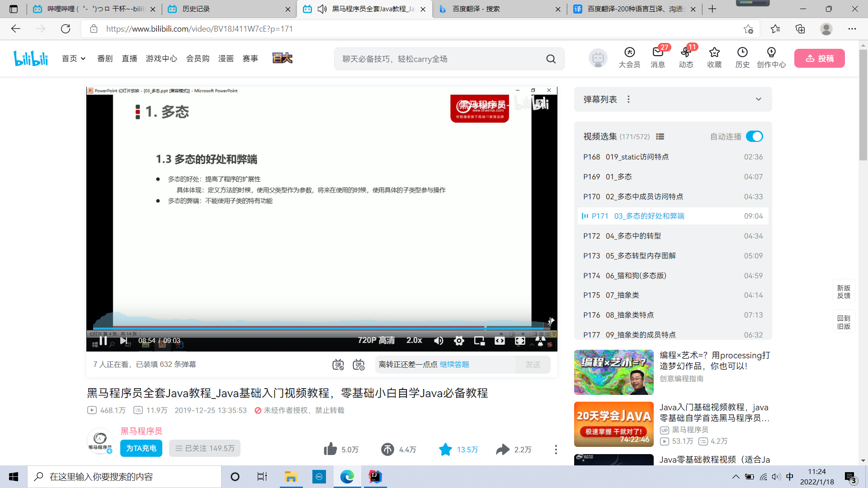
Task: Select 游戏中心 in the top navigation
Action: (x=161, y=58)
